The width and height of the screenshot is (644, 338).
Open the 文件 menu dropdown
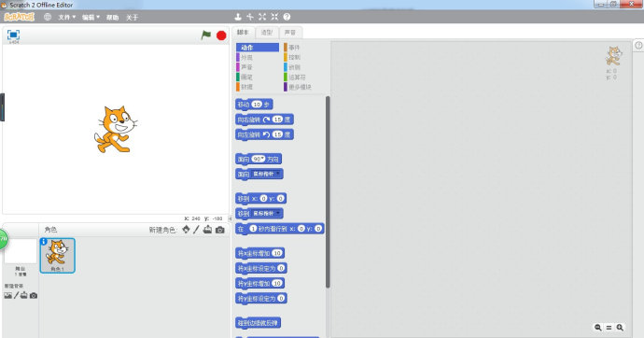(x=66, y=17)
